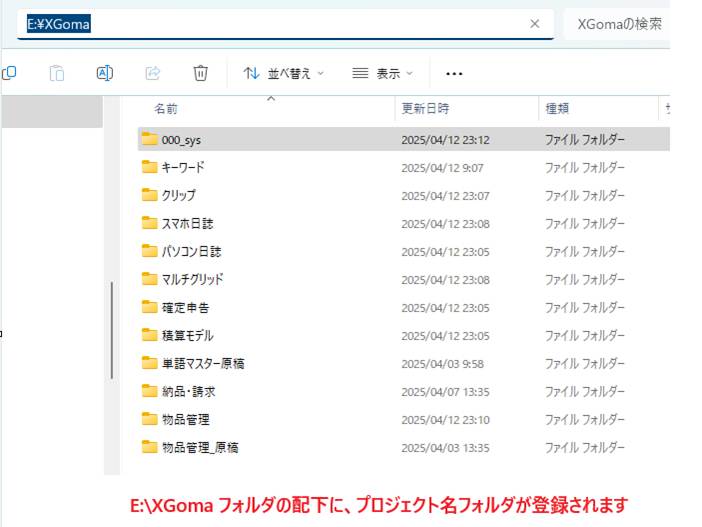Click date 2025/04/12 23:10 of 物品管理

coord(445,420)
